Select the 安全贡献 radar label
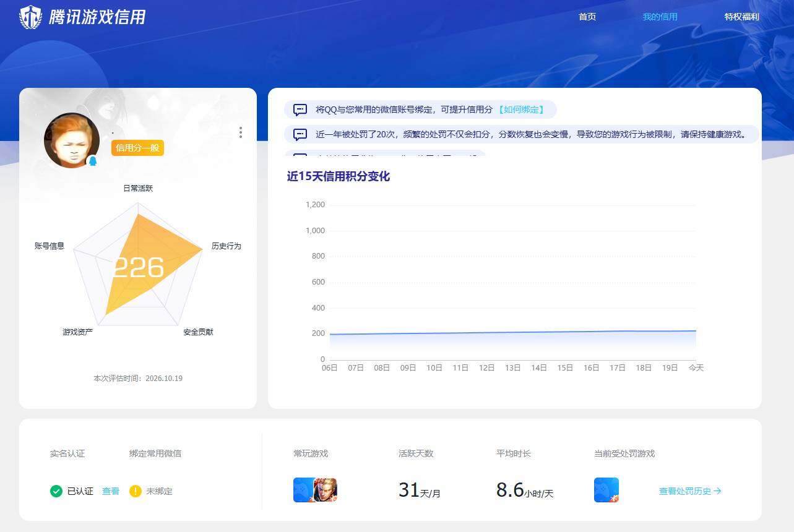The height and width of the screenshot is (532, 794). click(198, 332)
